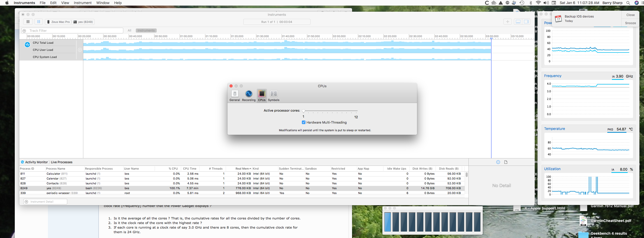The width and height of the screenshot is (644, 238).
Task: Toggle the bottom detail pane view button
Action: [518, 22]
